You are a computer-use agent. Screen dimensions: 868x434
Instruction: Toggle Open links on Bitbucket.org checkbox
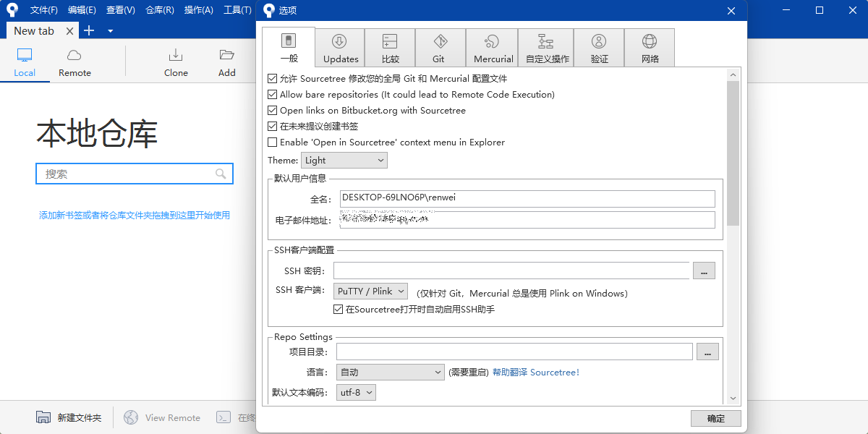(x=273, y=111)
